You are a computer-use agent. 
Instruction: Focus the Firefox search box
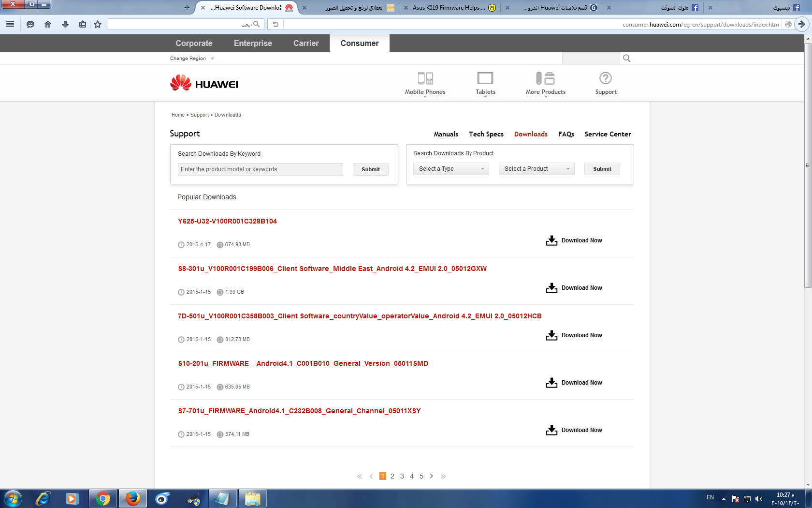(x=186, y=24)
